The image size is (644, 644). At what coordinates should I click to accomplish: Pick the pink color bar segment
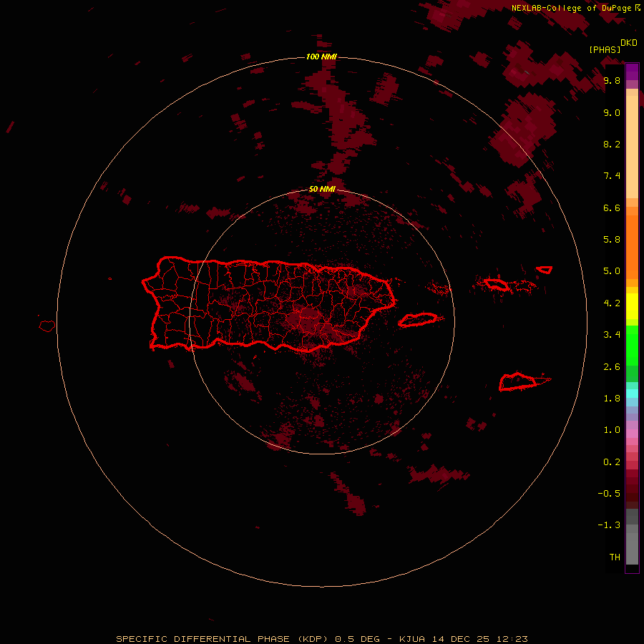tap(632, 434)
